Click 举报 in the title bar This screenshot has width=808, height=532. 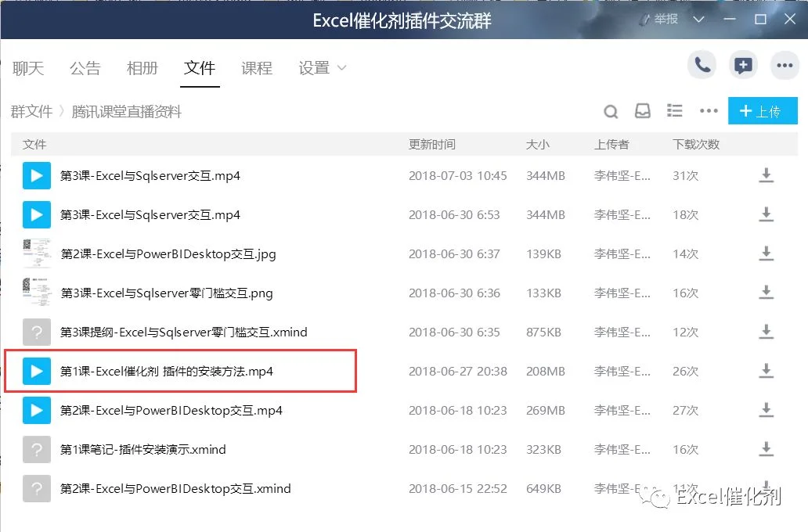click(659, 19)
